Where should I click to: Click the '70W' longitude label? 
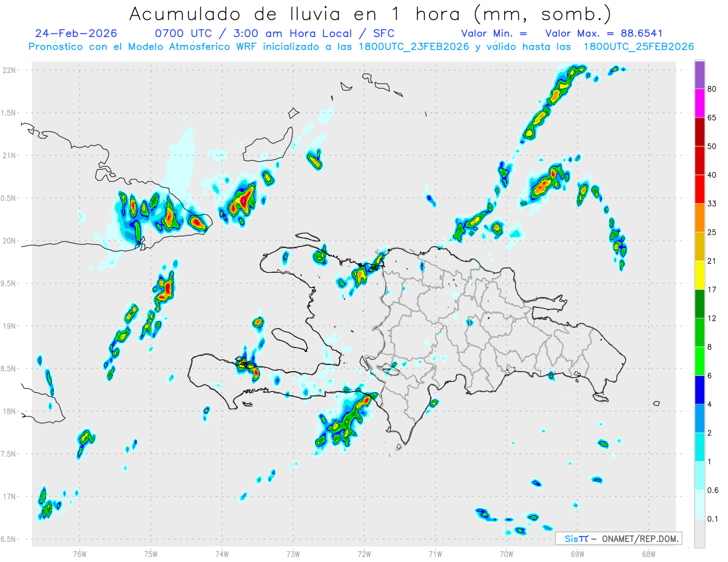coord(507,553)
